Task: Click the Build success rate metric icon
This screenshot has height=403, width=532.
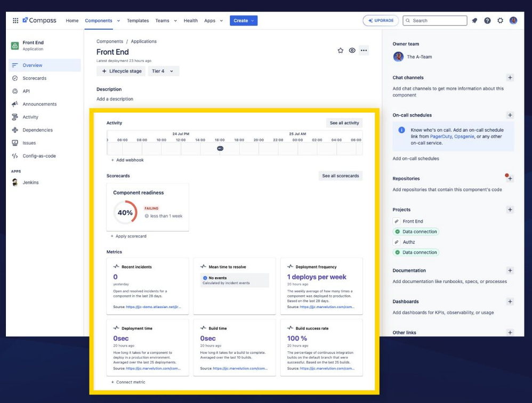Action: tap(290, 328)
